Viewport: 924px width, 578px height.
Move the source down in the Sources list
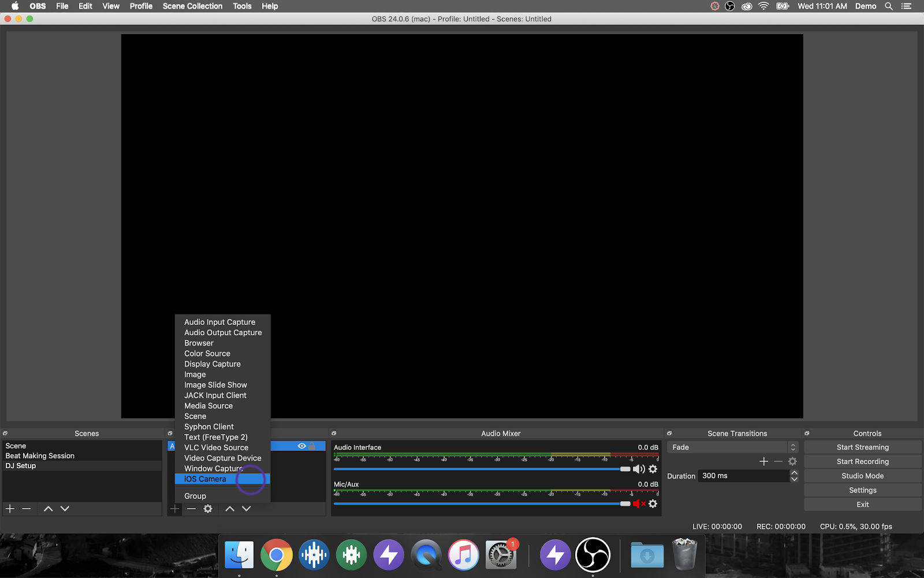(x=247, y=509)
